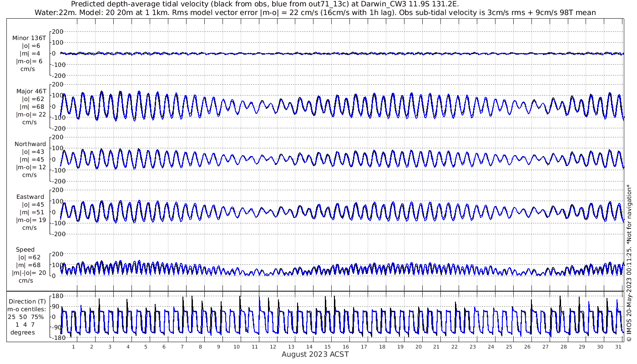Image resolution: width=637 pixels, height=364 pixels.
Task: Select the 'degrees' unit label
Action: click(x=23, y=333)
